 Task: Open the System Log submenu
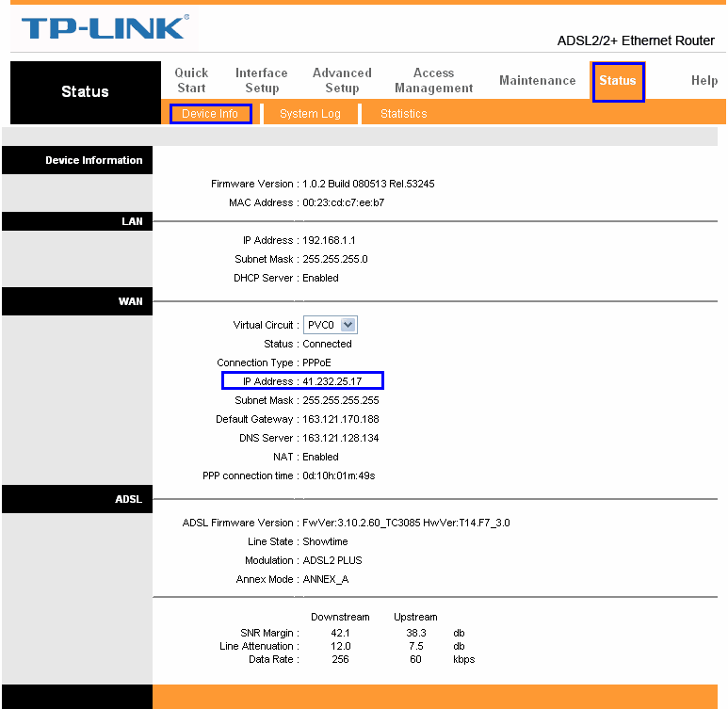coord(310,114)
